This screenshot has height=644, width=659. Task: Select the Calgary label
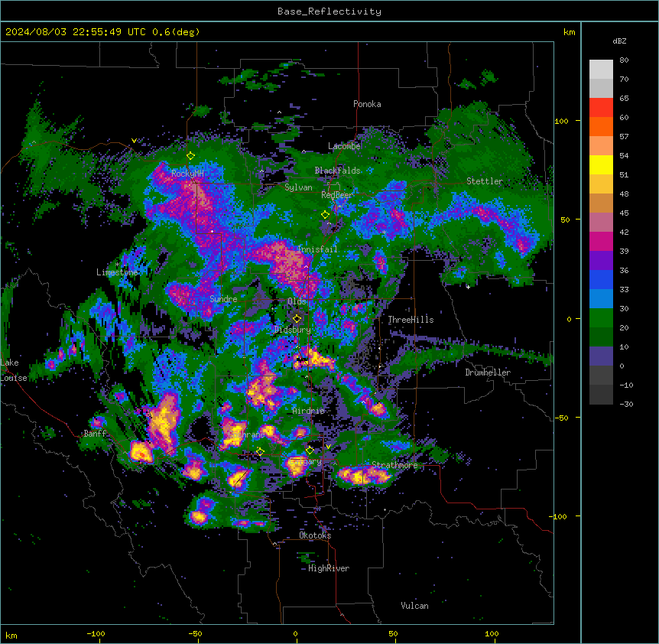coord(306,461)
